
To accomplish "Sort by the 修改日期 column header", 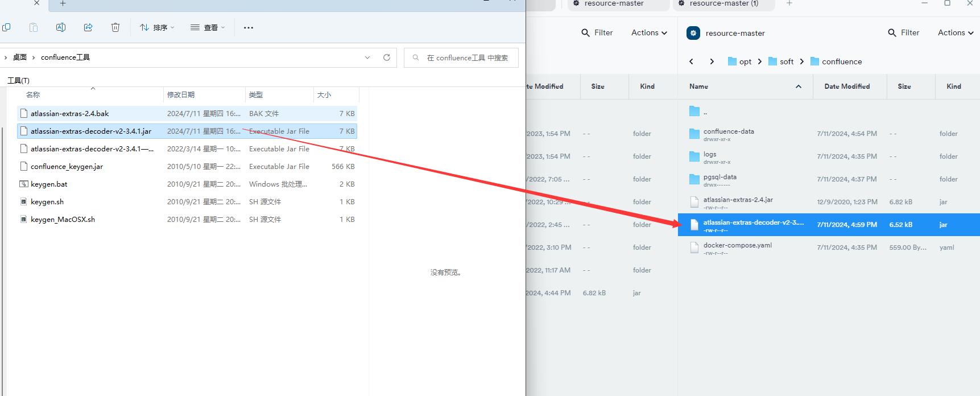I will point(181,95).
